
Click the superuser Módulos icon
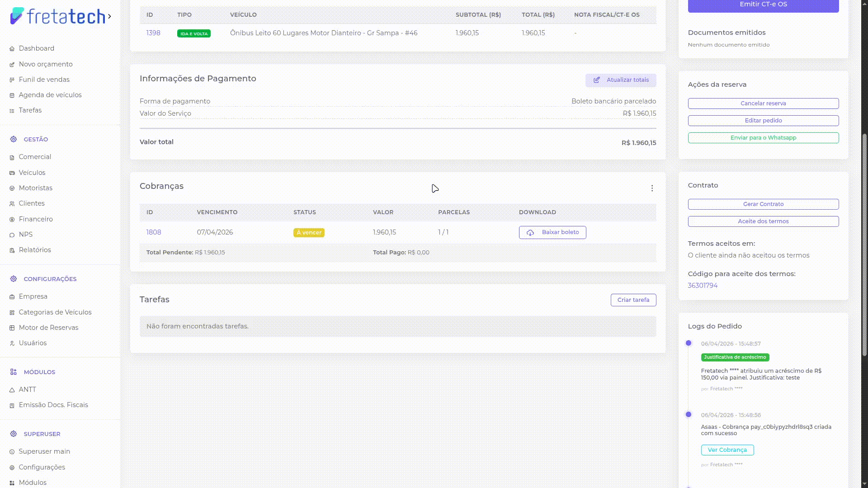click(x=12, y=483)
